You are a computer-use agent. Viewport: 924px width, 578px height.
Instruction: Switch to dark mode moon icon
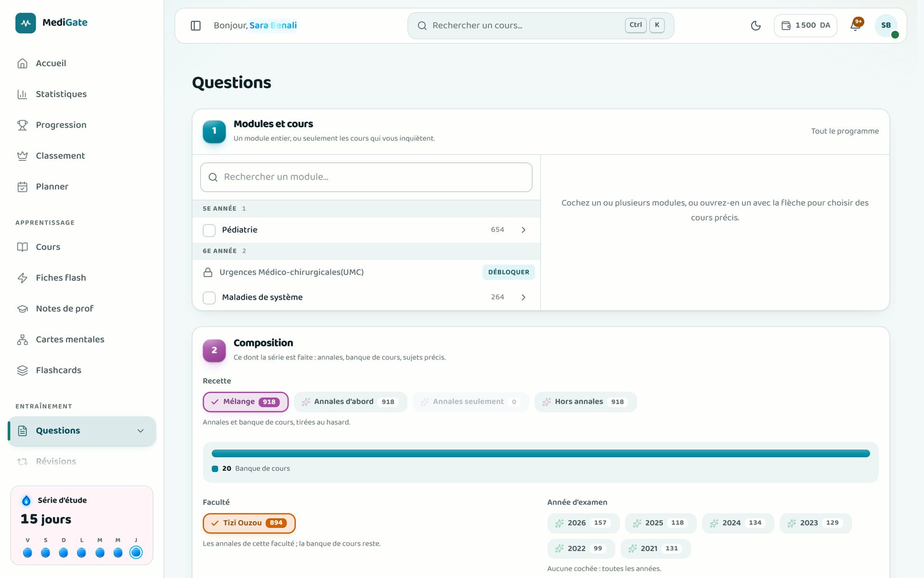coord(756,26)
